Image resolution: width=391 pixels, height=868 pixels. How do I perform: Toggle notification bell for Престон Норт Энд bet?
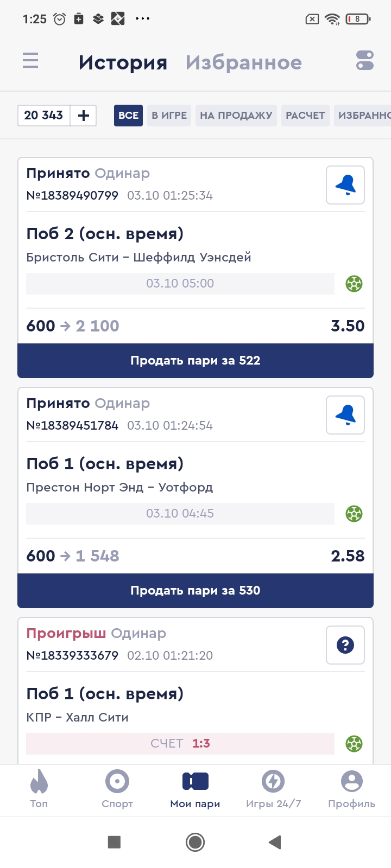pyautogui.click(x=345, y=416)
